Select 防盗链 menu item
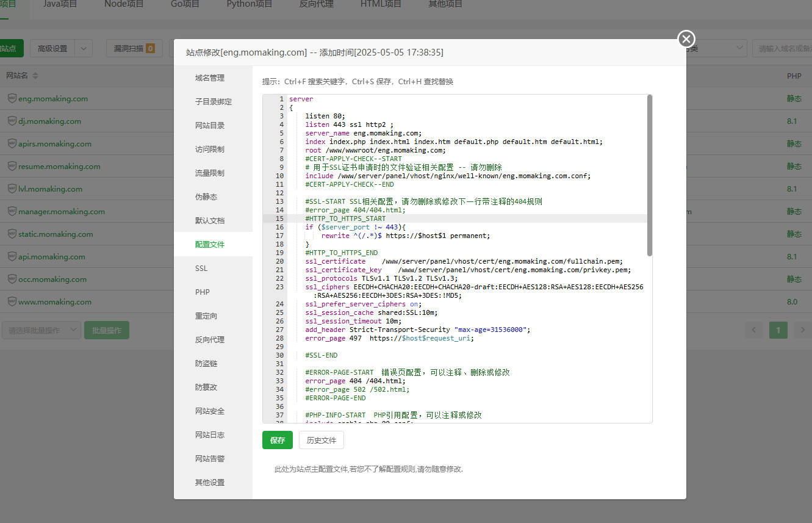The width and height of the screenshot is (812, 523). pyautogui.click(x=213, y=363)
